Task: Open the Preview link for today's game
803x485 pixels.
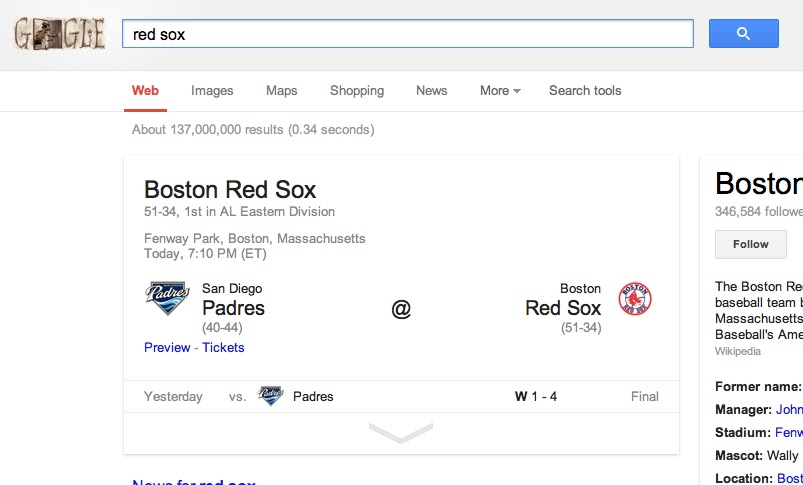Action: point(167,347)
